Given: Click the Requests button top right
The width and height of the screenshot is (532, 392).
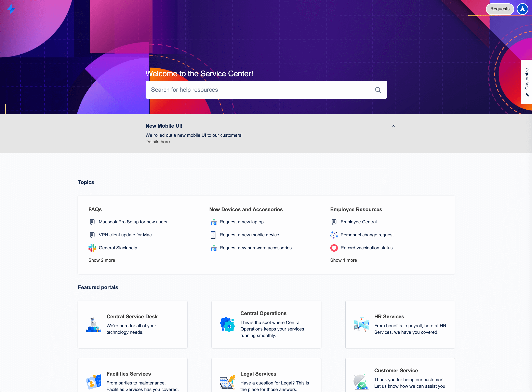Looking at the screenshot, I should click(x=499, y=8).
